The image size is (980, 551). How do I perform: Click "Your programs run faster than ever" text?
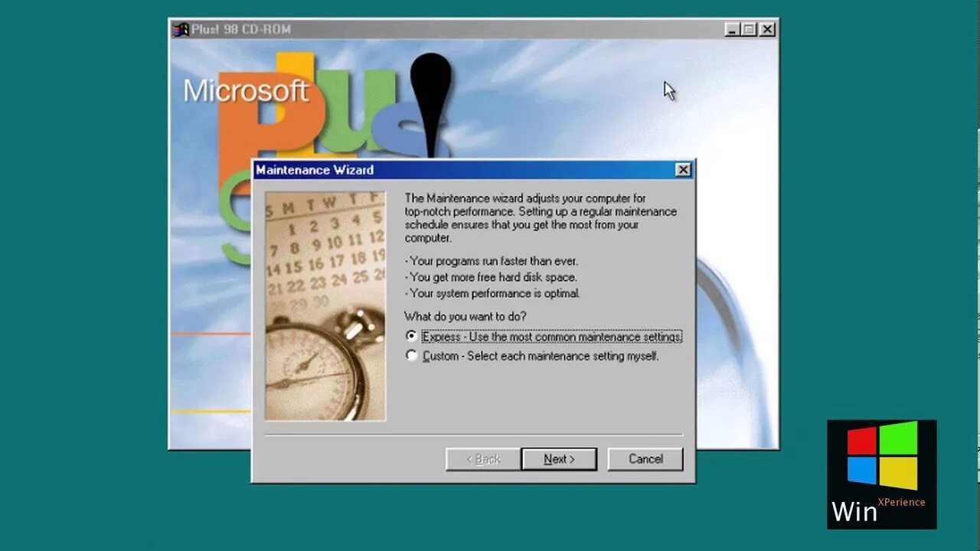point(492,261)
